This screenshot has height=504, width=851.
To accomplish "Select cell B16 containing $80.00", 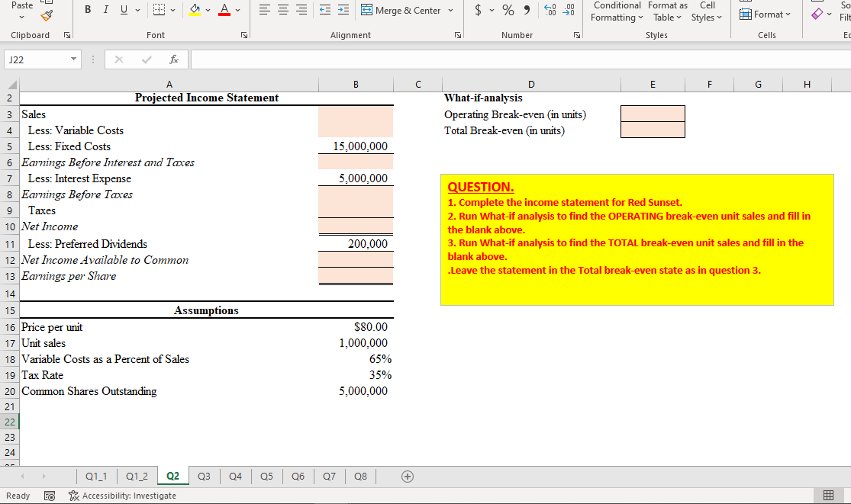I will 356,327.
